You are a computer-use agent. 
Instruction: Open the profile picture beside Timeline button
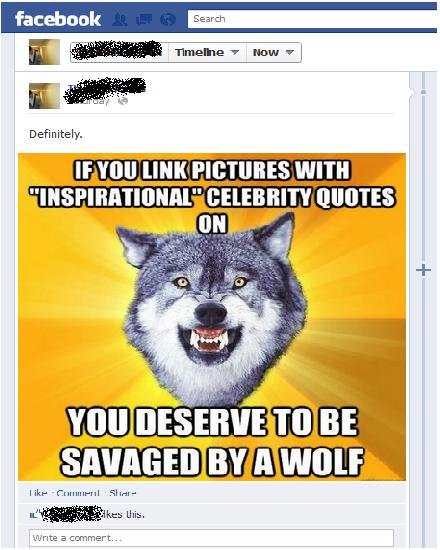pyautogui.click(x=44, y=52)
